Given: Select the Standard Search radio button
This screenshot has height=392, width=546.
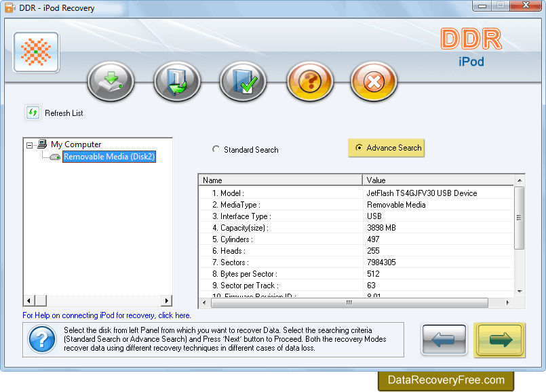Looking at the screenshot, I should (216, 149).
